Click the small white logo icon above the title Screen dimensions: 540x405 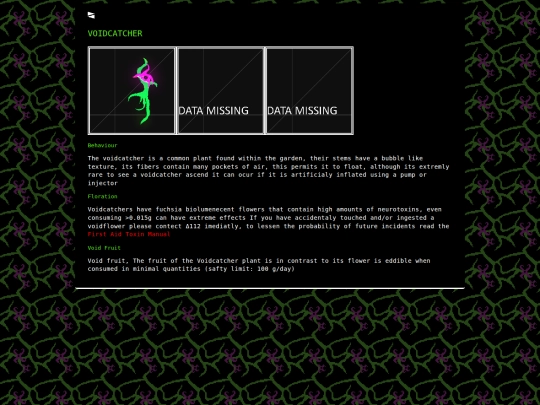(x=91, y=15)
